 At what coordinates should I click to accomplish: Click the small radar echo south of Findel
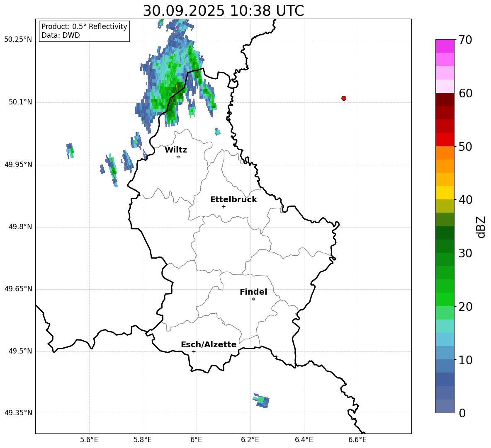tap(261, 401)
